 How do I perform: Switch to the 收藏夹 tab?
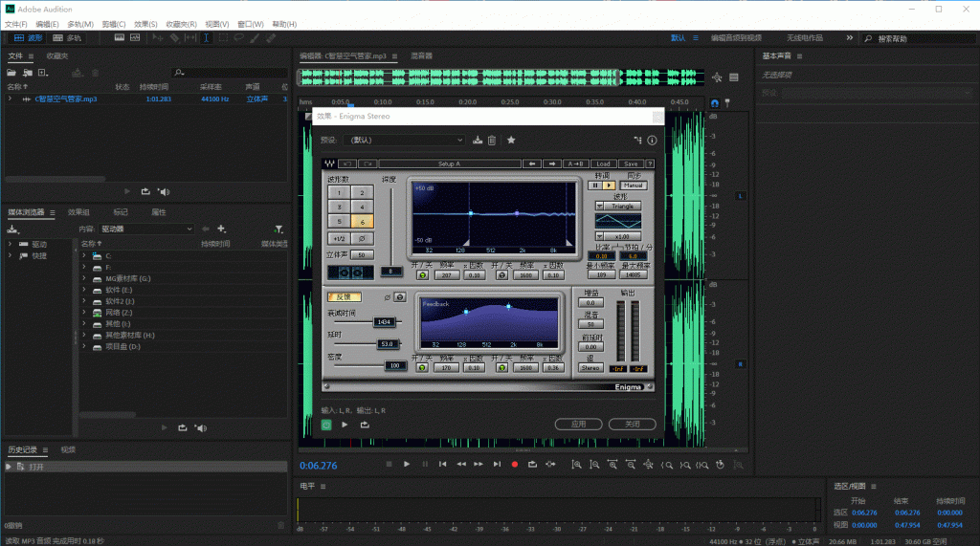tap(56, 56)
